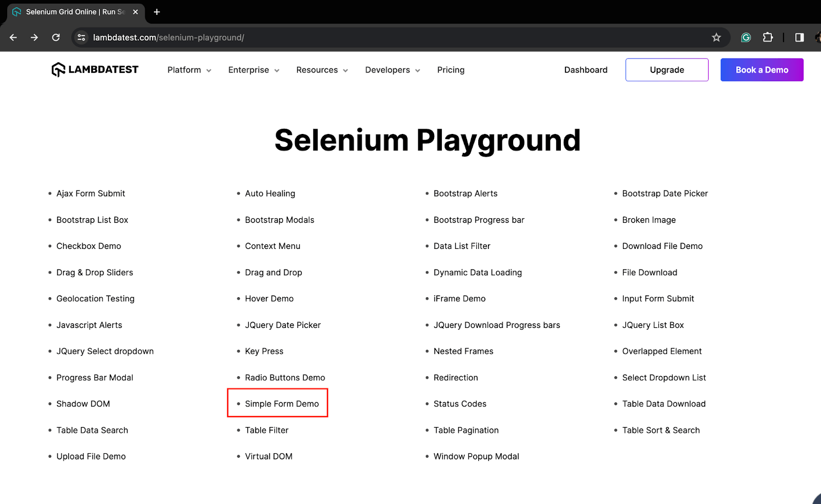Open Bootstrap Date Picker demo
Image resolution: width=821 pixels, height=504 pixels.
[665, 193]
